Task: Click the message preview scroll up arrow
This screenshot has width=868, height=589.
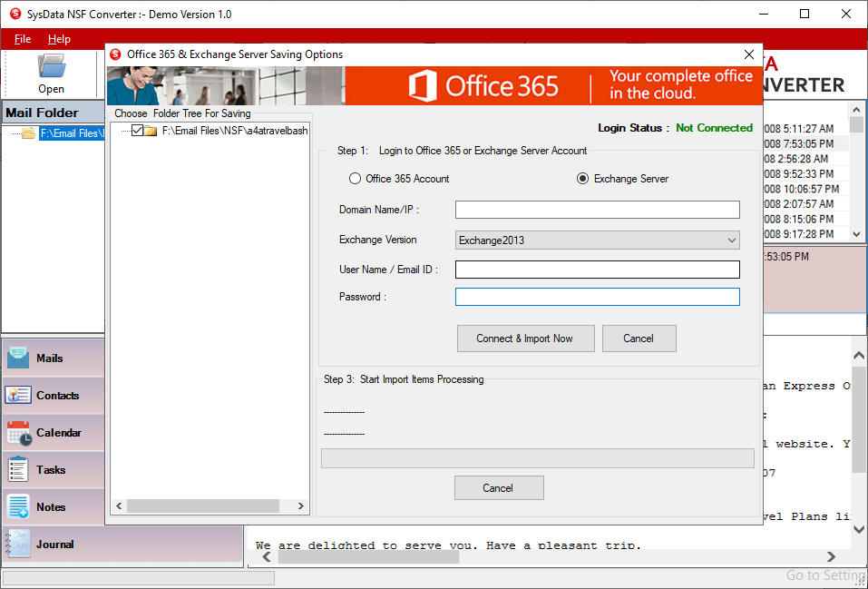Action: [859, 355]
